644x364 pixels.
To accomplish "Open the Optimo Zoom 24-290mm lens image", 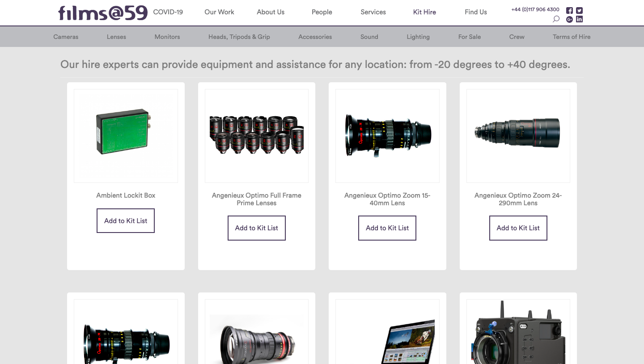I will (x=518, y=136).
